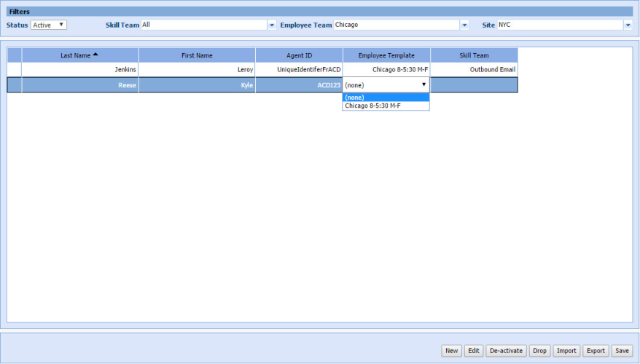The width and height of the screenshot is (640, 364).
Task: Click the Skill Team column header
Action: (x=474, y=55)
